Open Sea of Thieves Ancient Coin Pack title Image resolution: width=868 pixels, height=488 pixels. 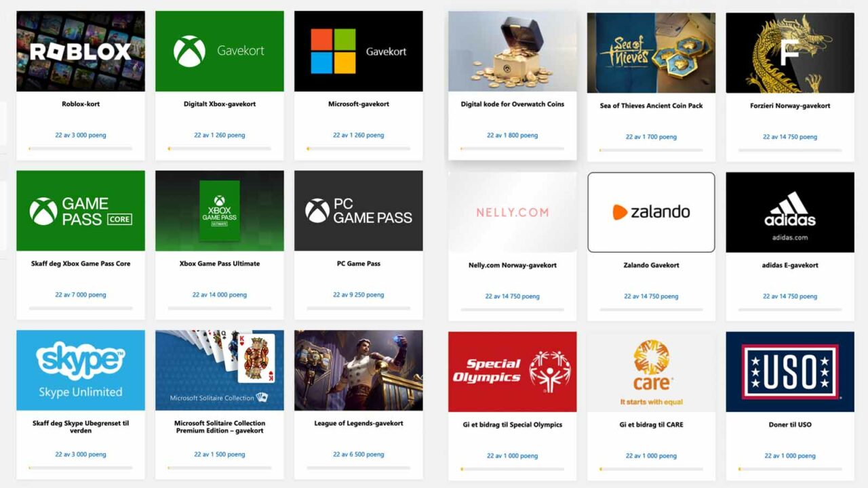coord(651,106)
